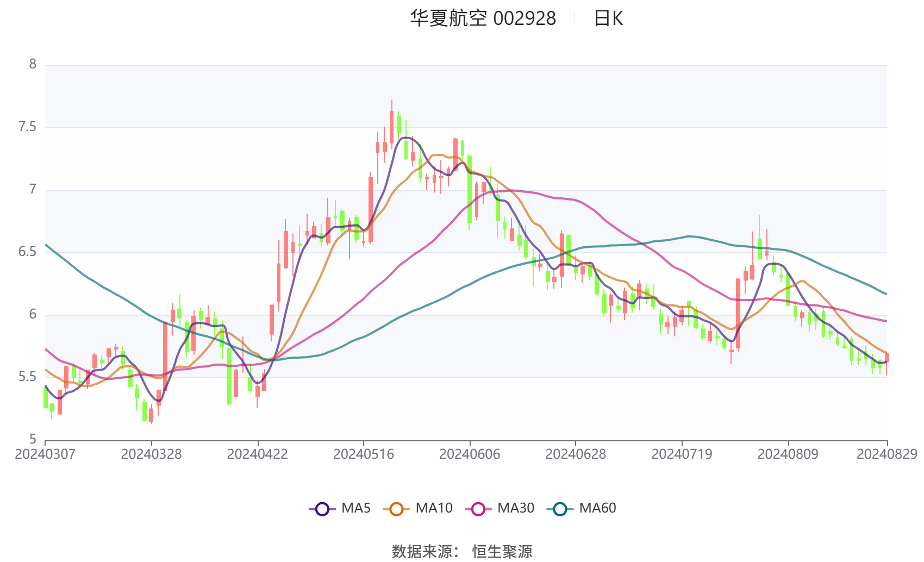Select the 20240606 date axis label
Viewport: 924px width, 562px height.
coord(470,454)
